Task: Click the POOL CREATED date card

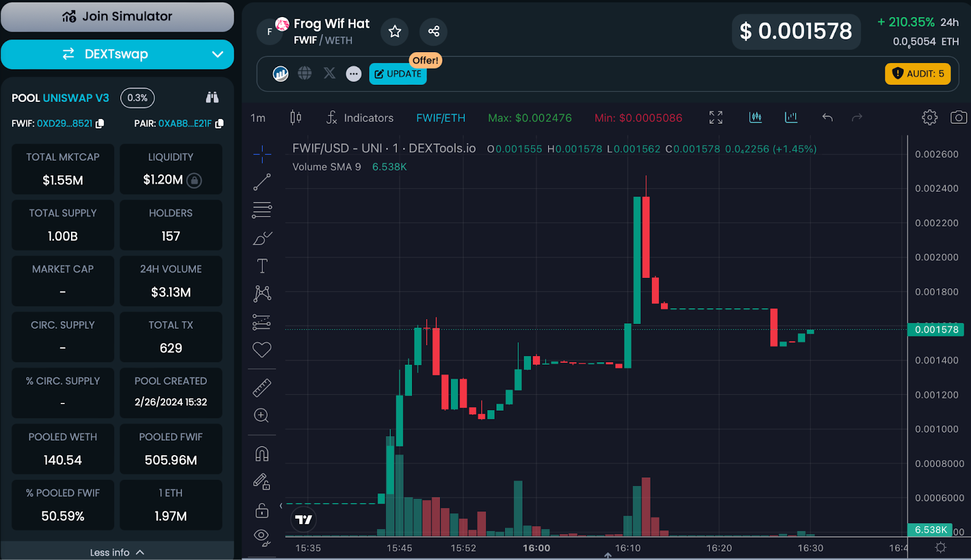Action: (x=171, y=393)
